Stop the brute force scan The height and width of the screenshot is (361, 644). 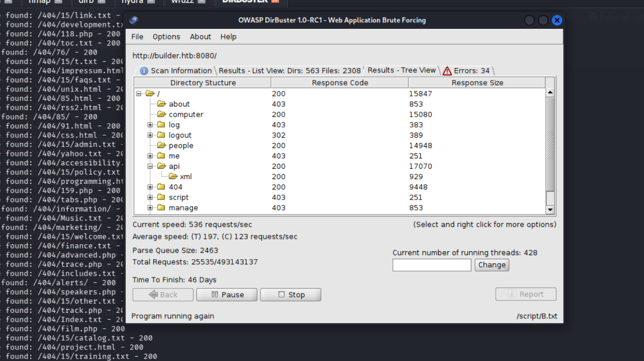291,294
